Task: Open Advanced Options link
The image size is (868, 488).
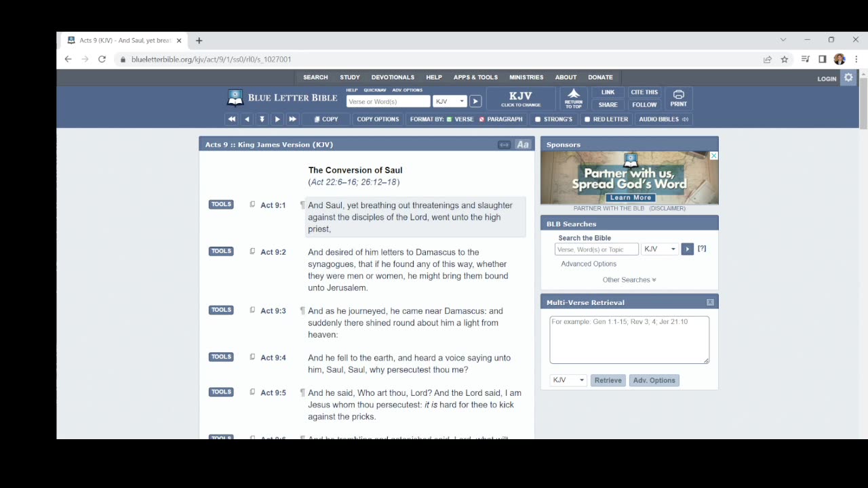Action: click(x=589, y=264)
